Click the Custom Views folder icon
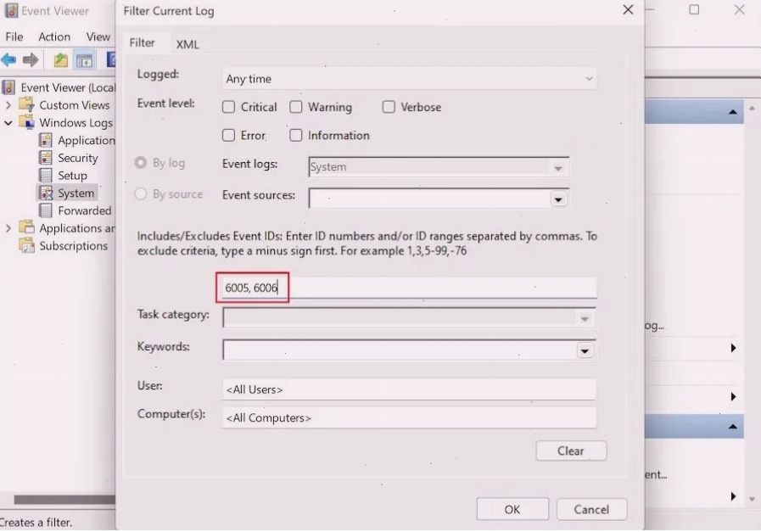This screenshot has width=761, height=532. click(26, 105)
